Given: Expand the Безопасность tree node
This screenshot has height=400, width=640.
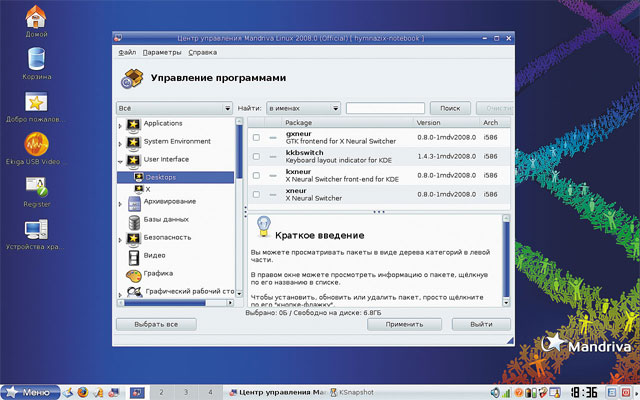Looking at the screenshot, I should tap(120, 240).
